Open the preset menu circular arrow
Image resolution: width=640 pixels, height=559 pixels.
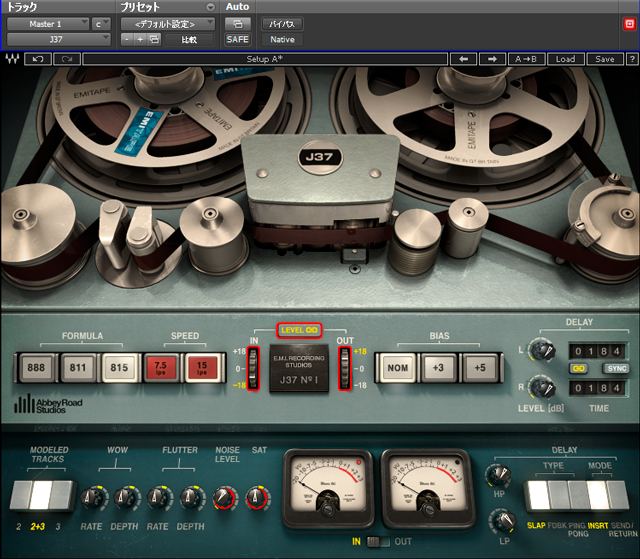210,7
